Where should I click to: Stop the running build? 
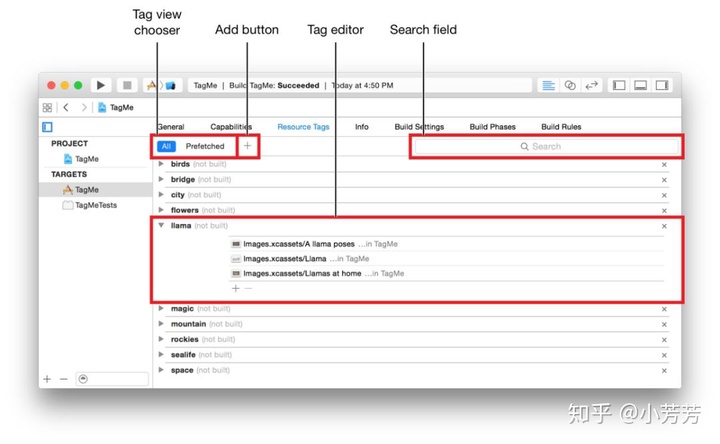click(x=127, y=85)
